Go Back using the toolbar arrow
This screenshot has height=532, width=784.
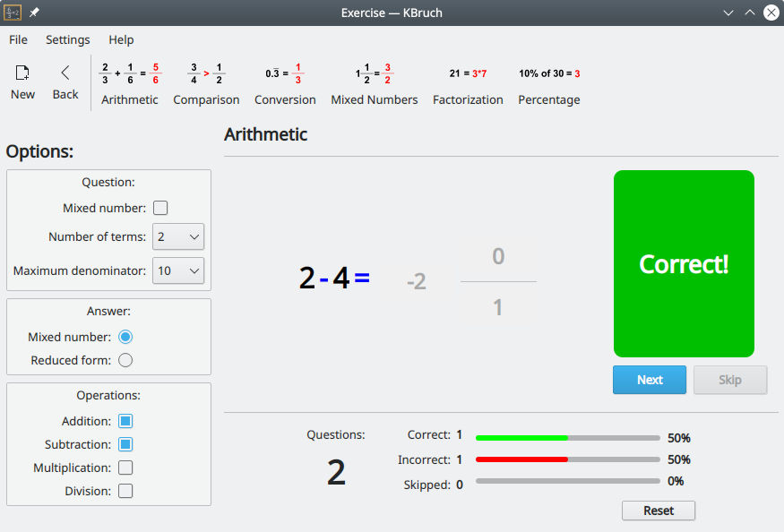pyautogui.click(x=65, y=73)
